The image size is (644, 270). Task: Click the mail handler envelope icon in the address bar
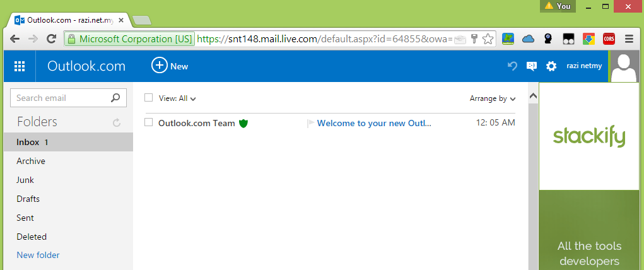click(461, 39)
